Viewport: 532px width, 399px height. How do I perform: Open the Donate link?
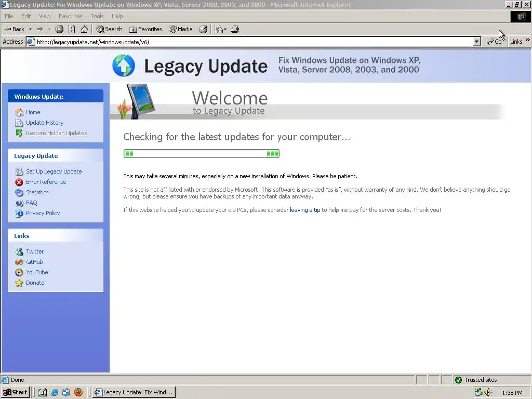tap(35, 283)
